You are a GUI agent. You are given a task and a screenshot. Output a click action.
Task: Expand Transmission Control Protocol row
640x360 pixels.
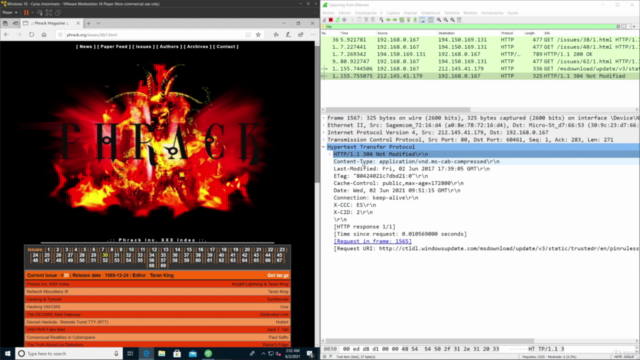(324, 140)
